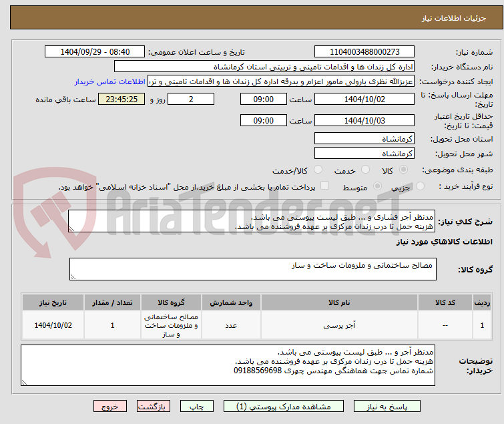The width and height of the screenshot is (504, 424).
Task: Click the شماره نیاز field 1104003488000273
Action: pyautogui.click(x=364, y=52)
